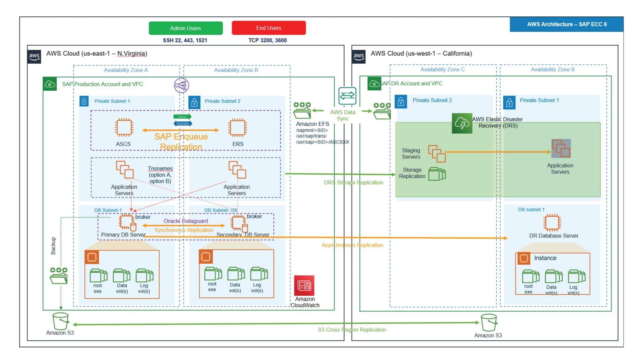Click the blue Replication arrow label
Screen dimensions: 643x364
click(x=183, y=123)
